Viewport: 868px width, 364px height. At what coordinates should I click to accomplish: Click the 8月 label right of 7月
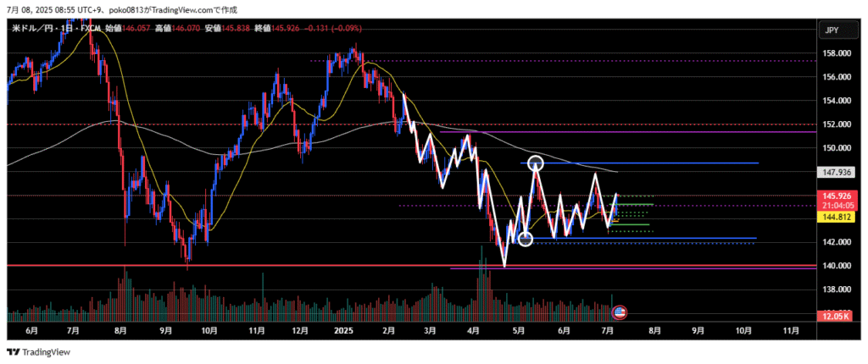pos(655,331)
